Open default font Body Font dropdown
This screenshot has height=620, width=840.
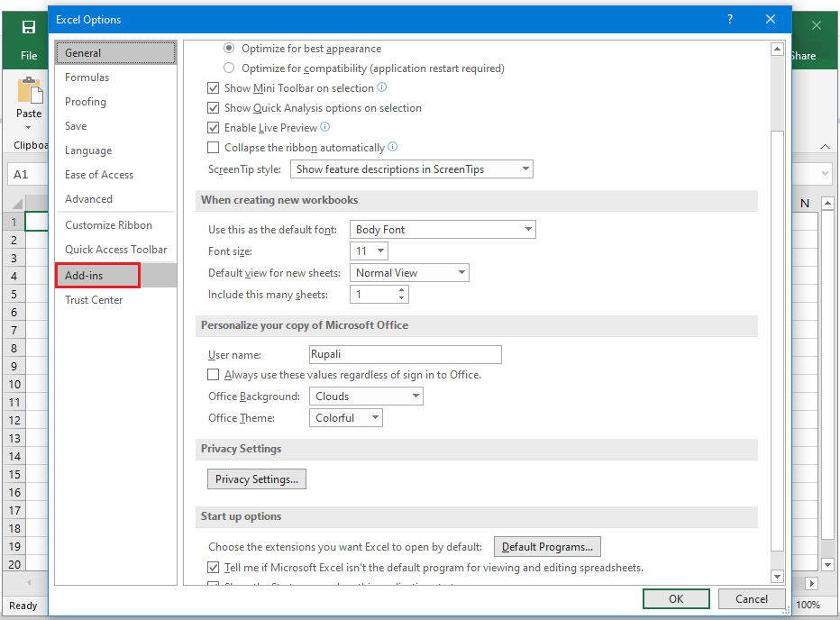coord(443,230)
